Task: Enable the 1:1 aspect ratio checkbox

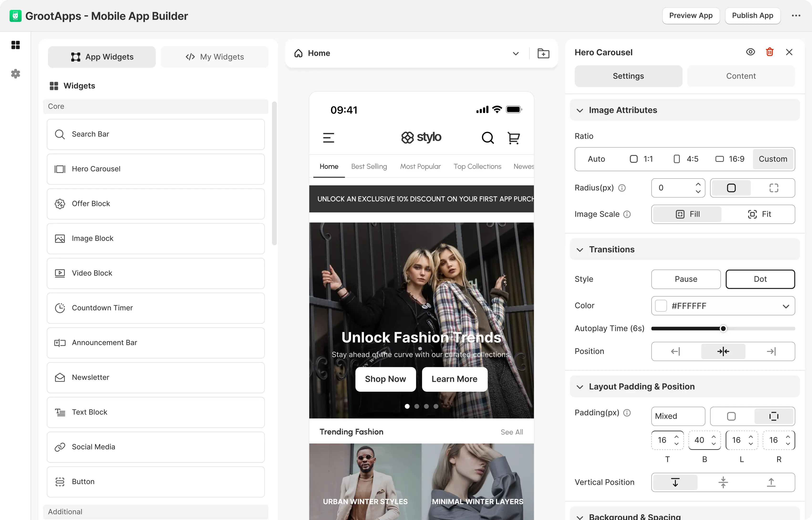Action: tap(633, 159)
